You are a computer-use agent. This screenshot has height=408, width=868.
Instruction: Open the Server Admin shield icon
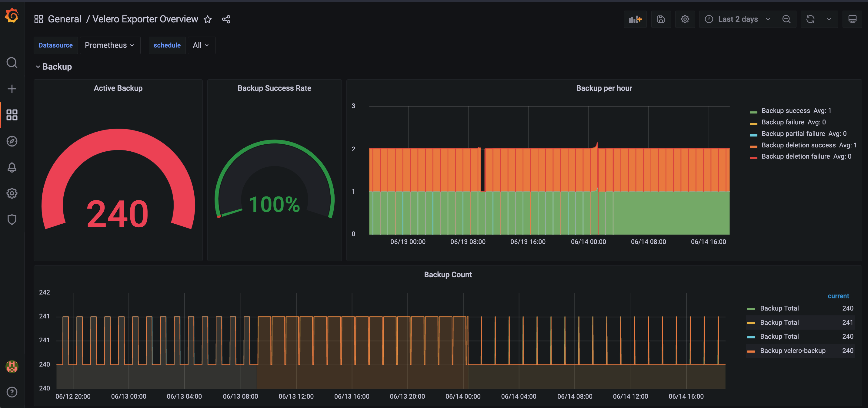point(12,219)
